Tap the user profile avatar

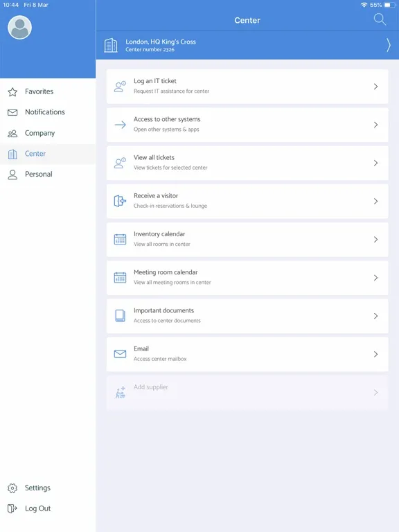[19, 27]
